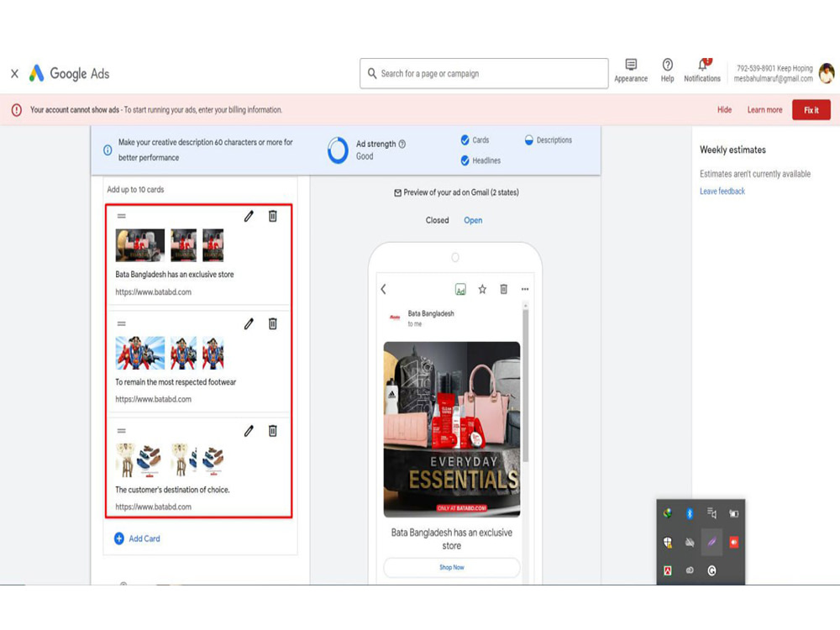Click the first shoes thumbnail of destination card
The height and width of the screenshot is (630, 840).
(x=139, y=460)
